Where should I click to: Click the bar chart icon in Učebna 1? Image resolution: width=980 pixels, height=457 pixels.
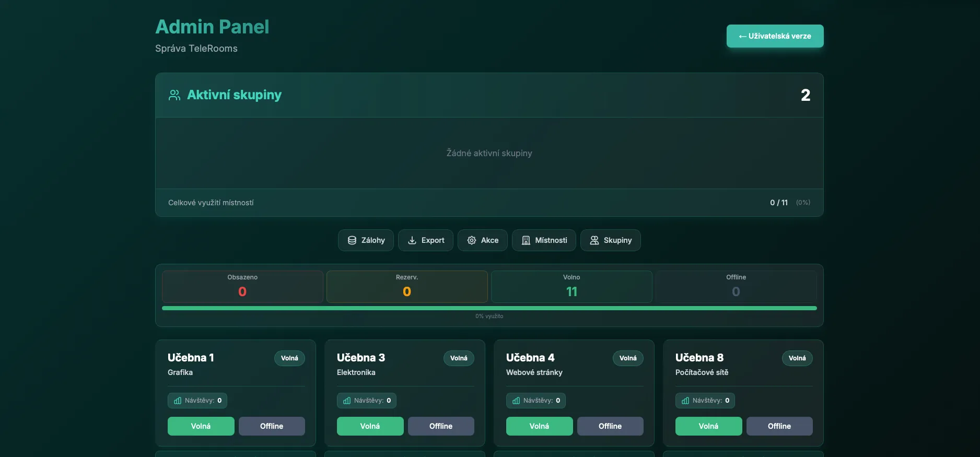point(178,401)
